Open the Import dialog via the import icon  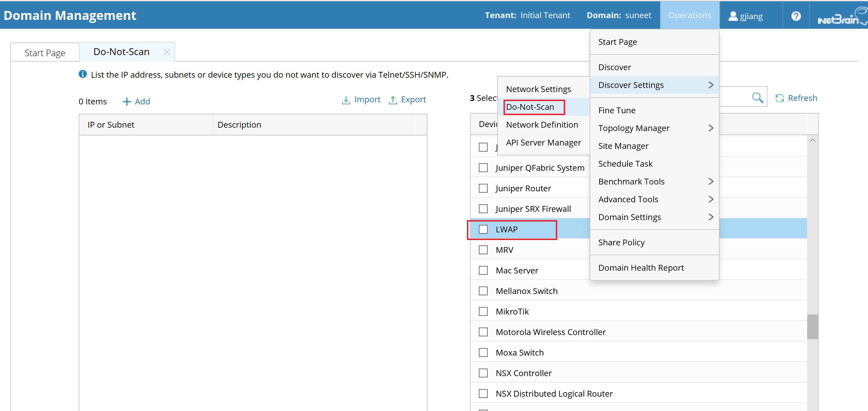(346, 100)
